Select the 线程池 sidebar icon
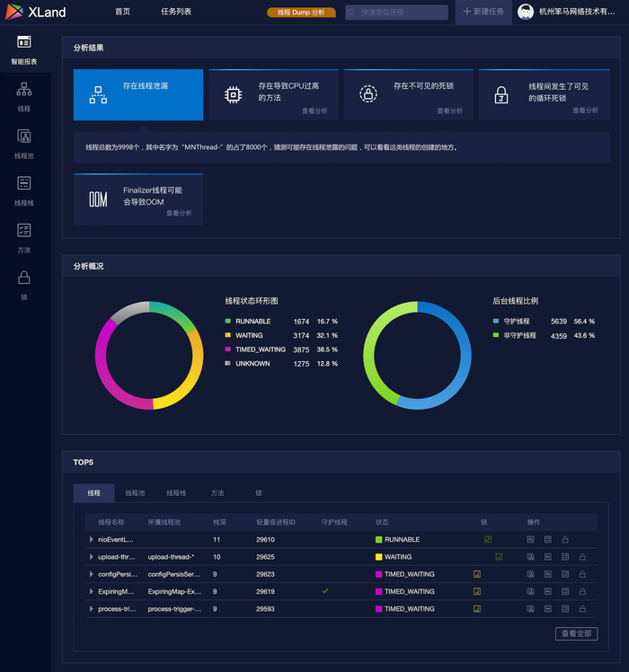The width and height of the screenshot is (629, 672). (x=23, y=137)
